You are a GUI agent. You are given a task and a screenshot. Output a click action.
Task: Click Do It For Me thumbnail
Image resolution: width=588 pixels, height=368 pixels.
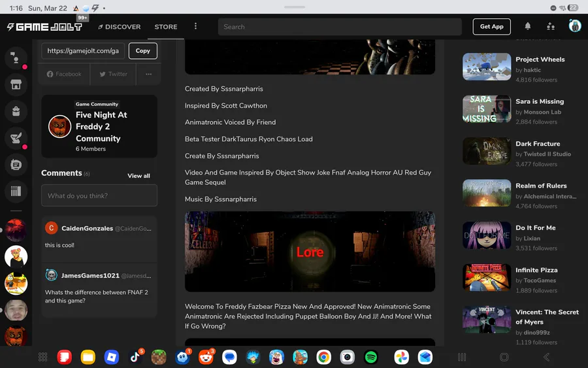tap(487, 235)
